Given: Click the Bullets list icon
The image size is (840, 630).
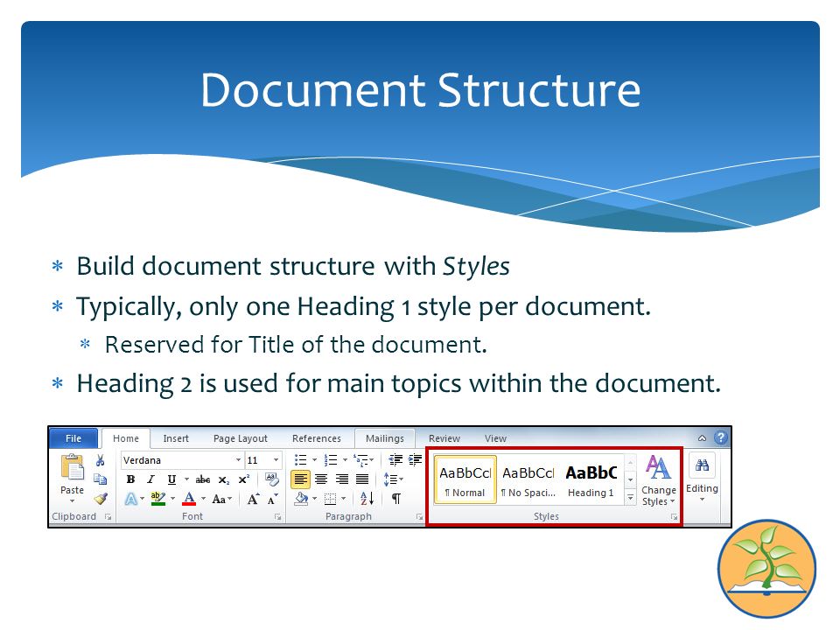Looking at the screenshot, I should pos(300,460).
